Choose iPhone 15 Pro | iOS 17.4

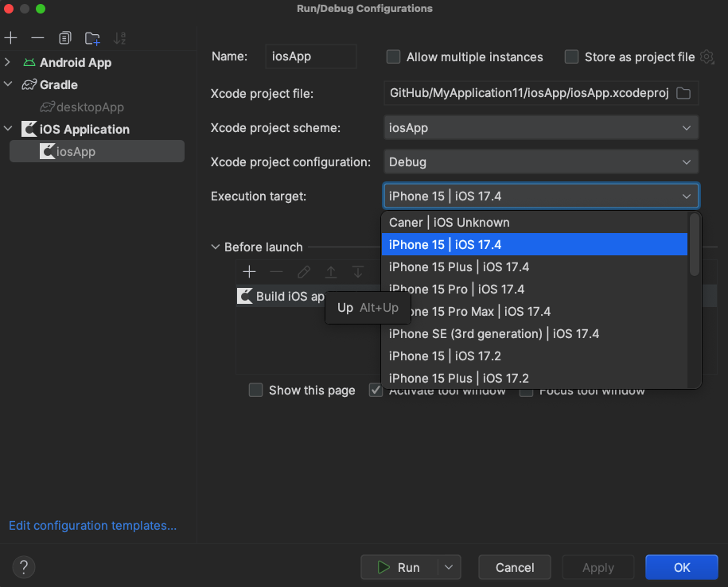(534, 289)
